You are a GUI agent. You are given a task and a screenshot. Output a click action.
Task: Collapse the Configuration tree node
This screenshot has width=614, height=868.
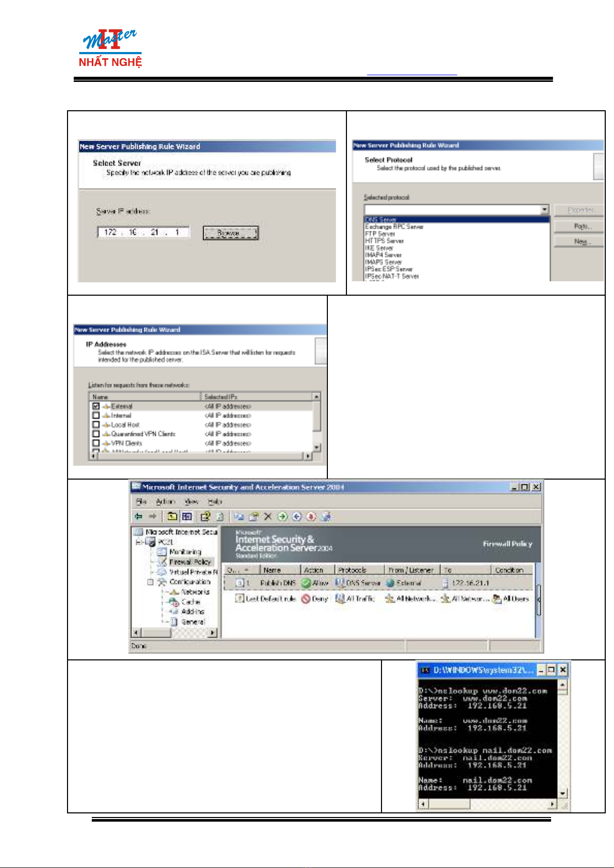pyautogui.click(x=151, y=582)
